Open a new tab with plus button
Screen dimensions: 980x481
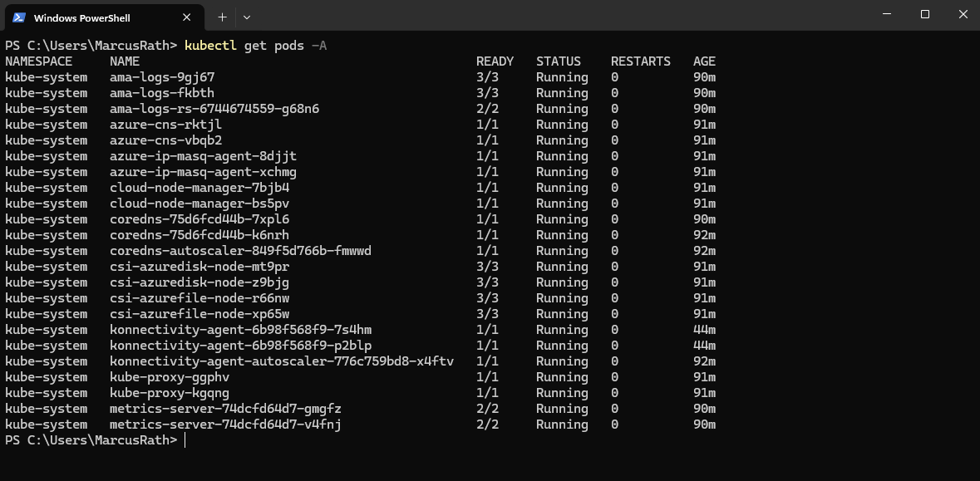pyautogui.click(x=222, y=17)
